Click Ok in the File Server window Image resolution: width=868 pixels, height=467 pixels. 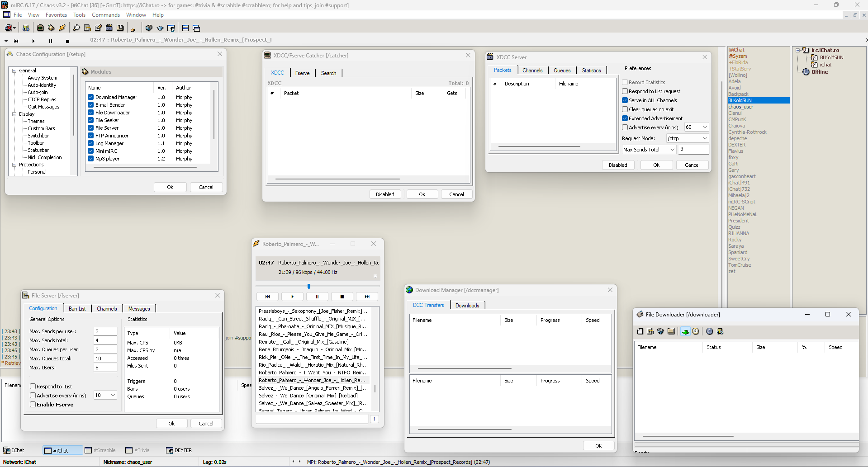coord(171,424)
